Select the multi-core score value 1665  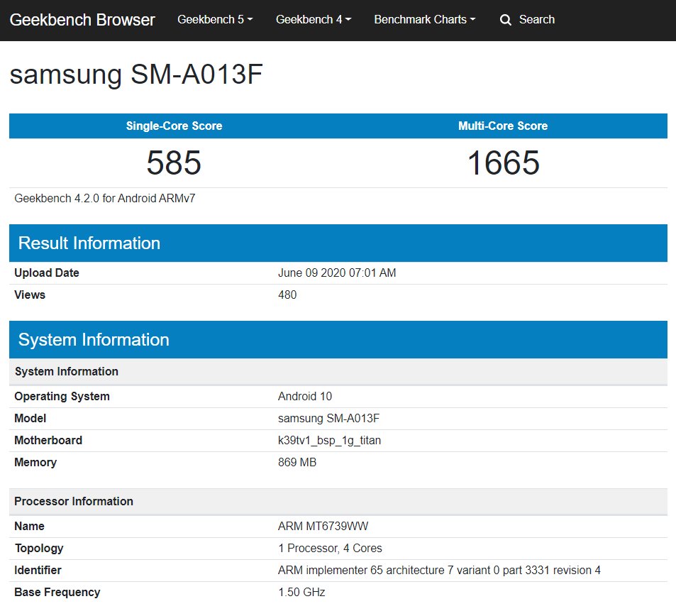[503, 163]
